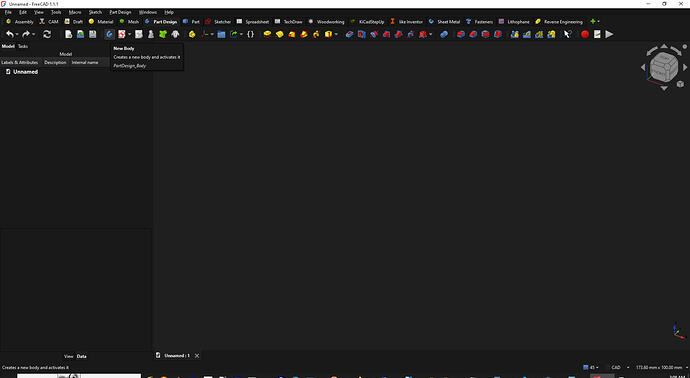Open the green plus workbench dropdown
The image size is (690, 378).
coord(595,22)
